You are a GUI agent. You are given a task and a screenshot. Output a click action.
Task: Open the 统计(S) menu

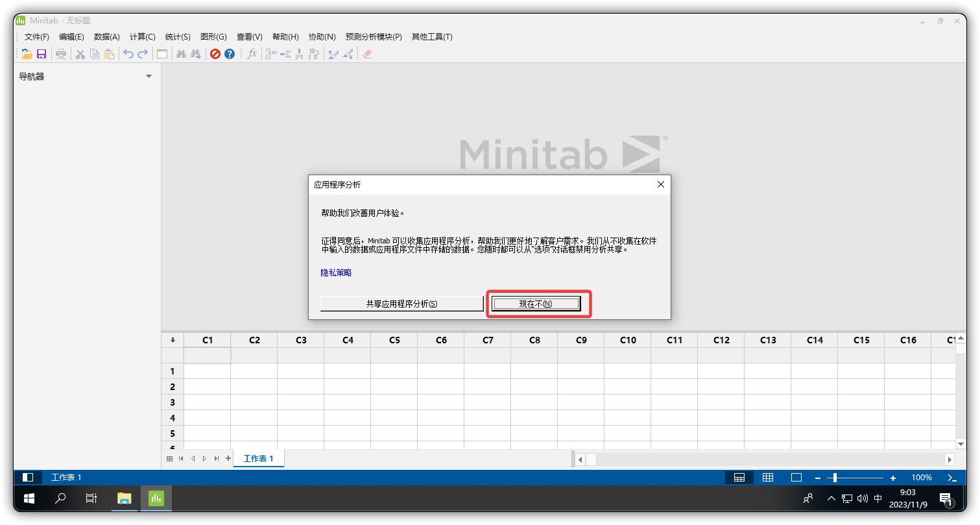[x=178, y=37]
